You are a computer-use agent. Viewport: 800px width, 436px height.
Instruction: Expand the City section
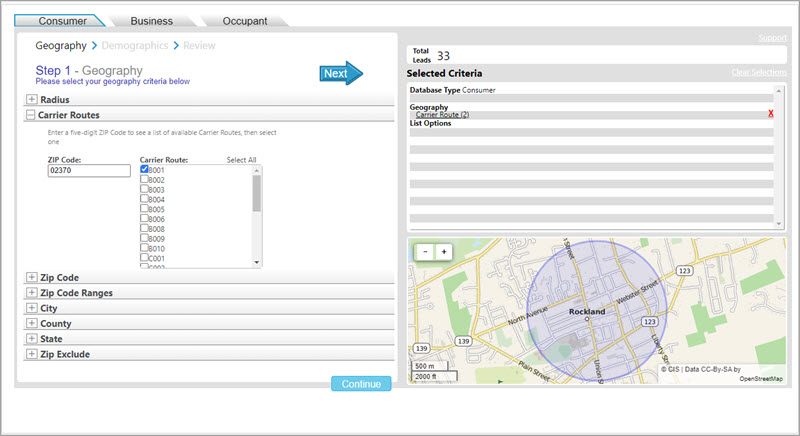(x=32, y=308)
